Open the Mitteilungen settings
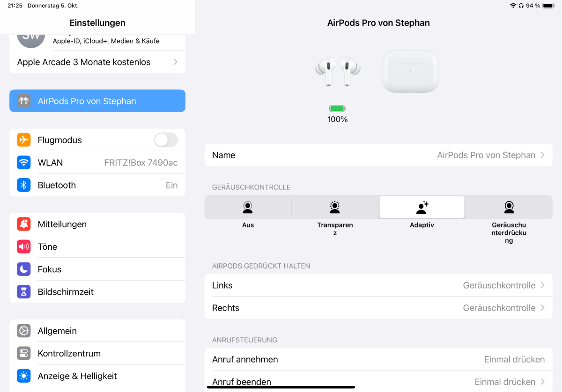Image resolution: width=562 pixels, height=392 pixels. (x=97, y=224)
